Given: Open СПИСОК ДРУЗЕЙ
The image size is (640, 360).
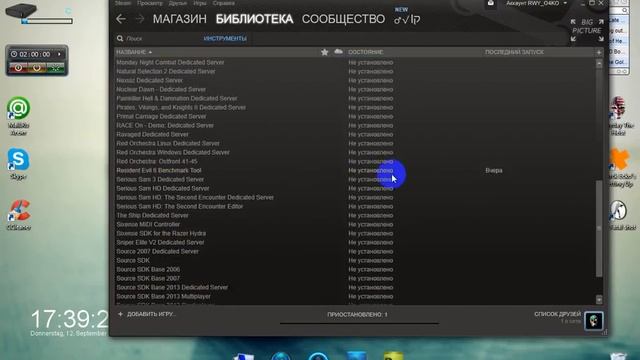Looking at the screenshot, I should pyautogui.click(x=558, y=314).
